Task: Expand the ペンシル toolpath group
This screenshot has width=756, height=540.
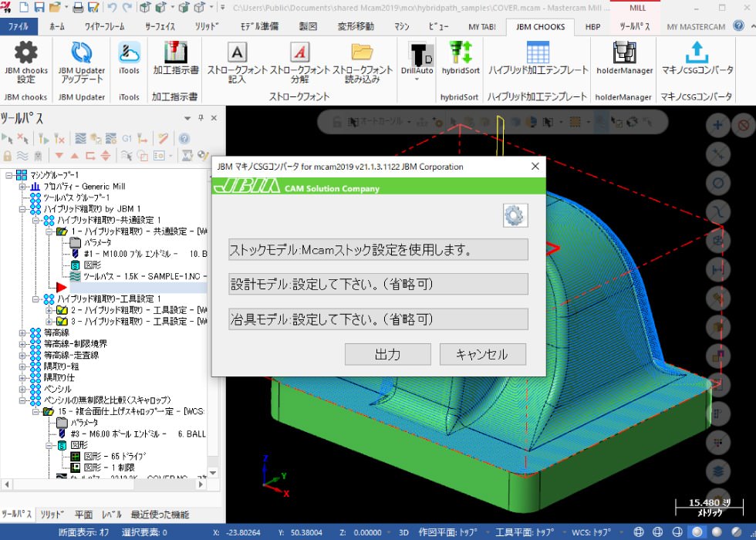Action: (x=24, y=389)
